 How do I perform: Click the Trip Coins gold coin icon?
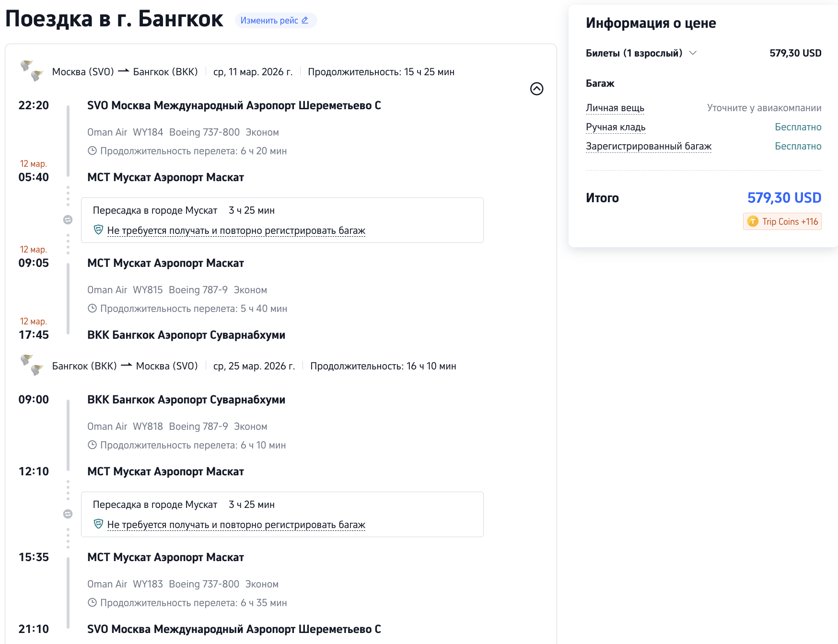(x=753, y=221)
